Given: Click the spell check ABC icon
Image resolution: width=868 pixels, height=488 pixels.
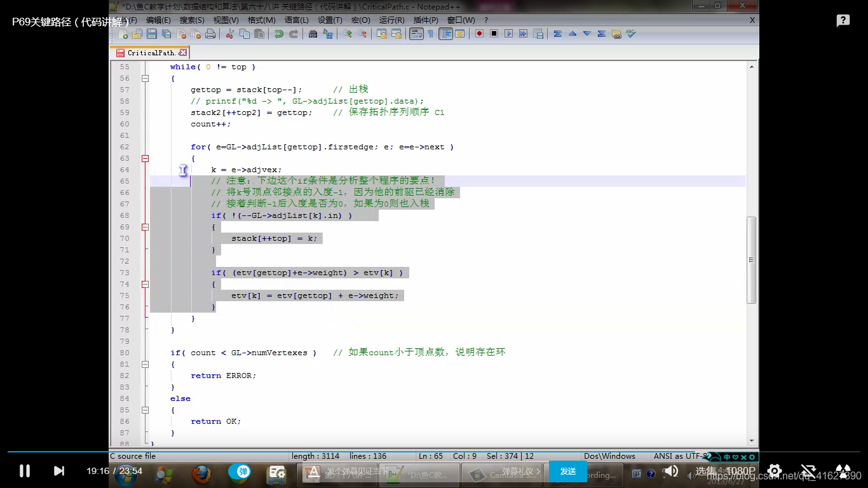Looking at the screenshot, I should coord(630,34).
